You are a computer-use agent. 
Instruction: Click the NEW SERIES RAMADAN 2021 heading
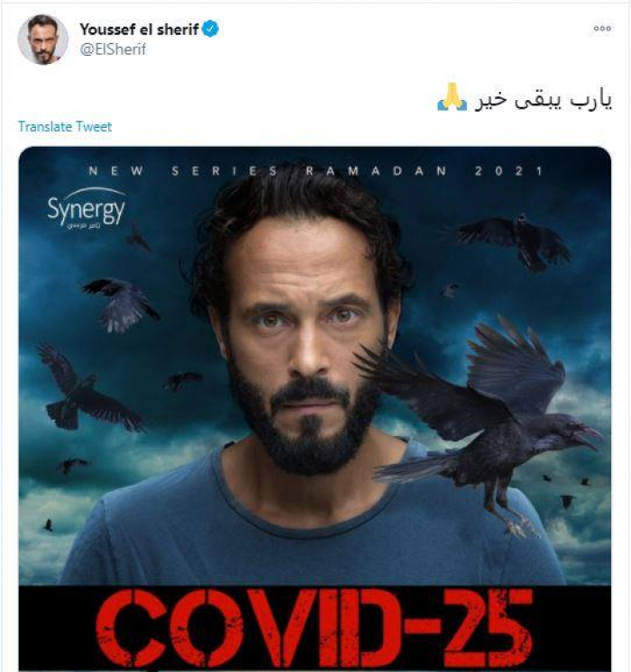[x=316, y=171]
